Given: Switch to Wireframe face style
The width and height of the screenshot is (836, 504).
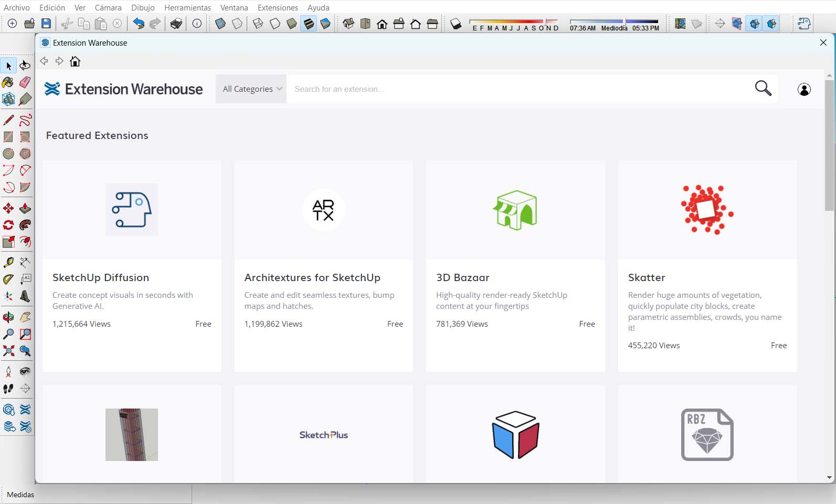Looking at the screenshot, I should (258, 24).
